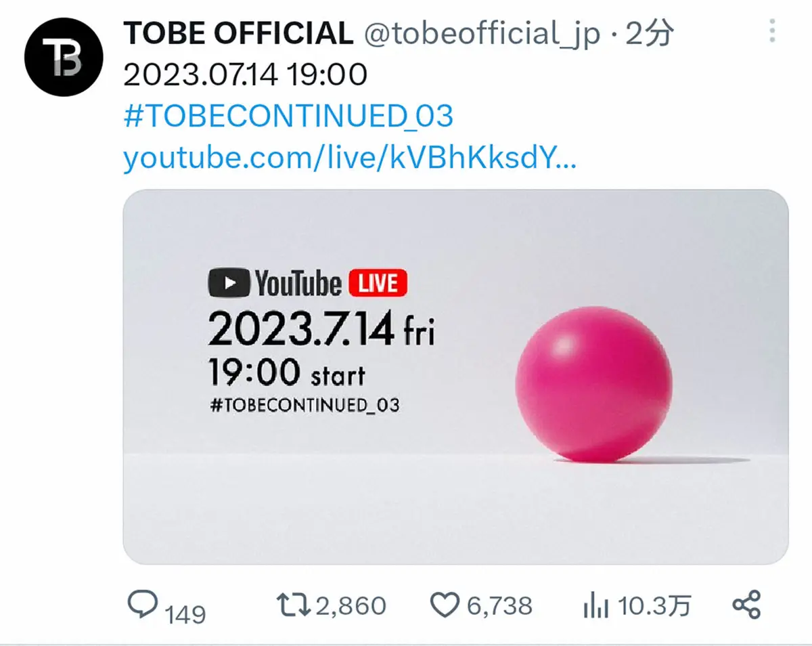
Task: Click the reply speech bubble icon
Action: coord(143,605)
